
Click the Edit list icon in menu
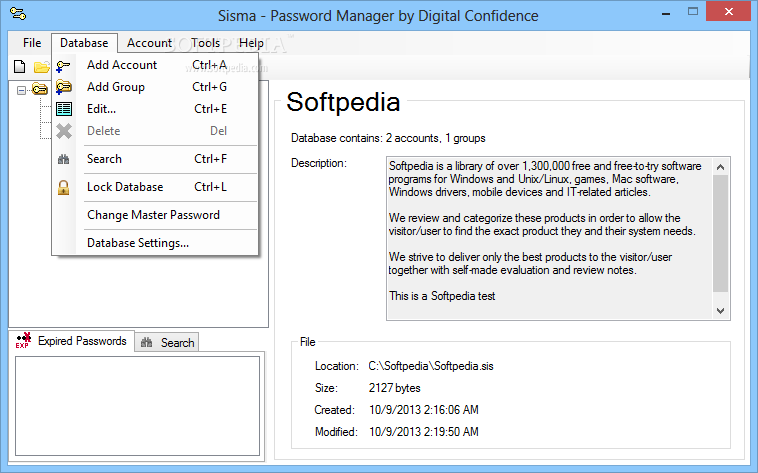[x=64, y=109]
